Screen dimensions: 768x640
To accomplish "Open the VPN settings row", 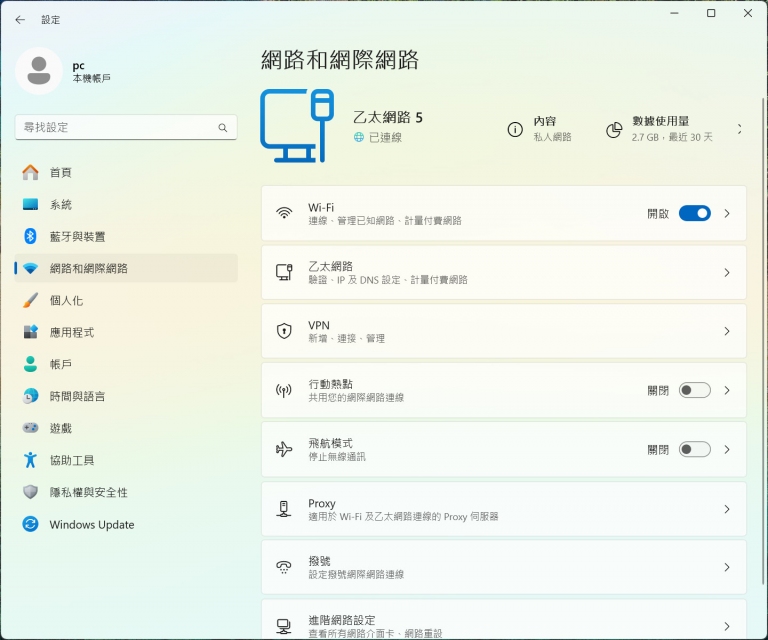I will [x=504, y=332].
